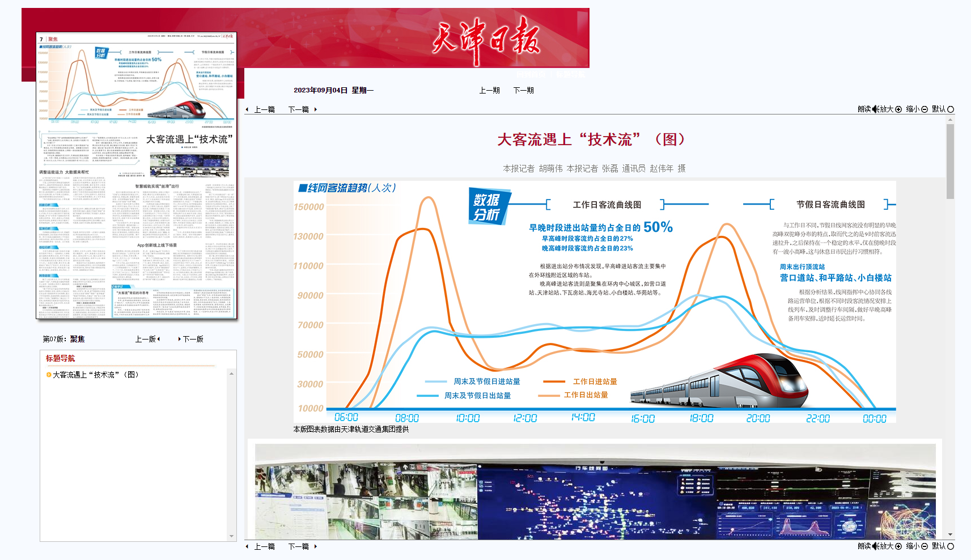Image resolution: width=971 pixels, height=560 pixels.
Task: Click the circle icon beside 默认 above the article
Action: (x=951, y=109)
